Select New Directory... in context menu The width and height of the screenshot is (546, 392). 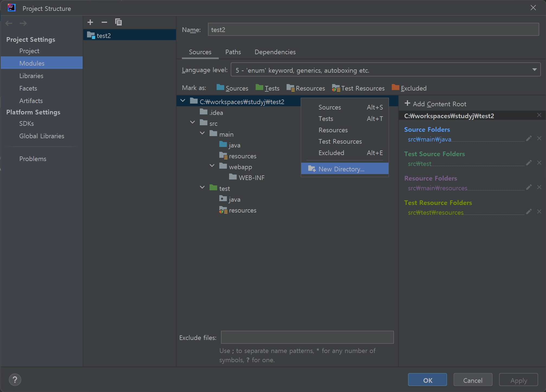pyautogui.click(x=341, y=169)
